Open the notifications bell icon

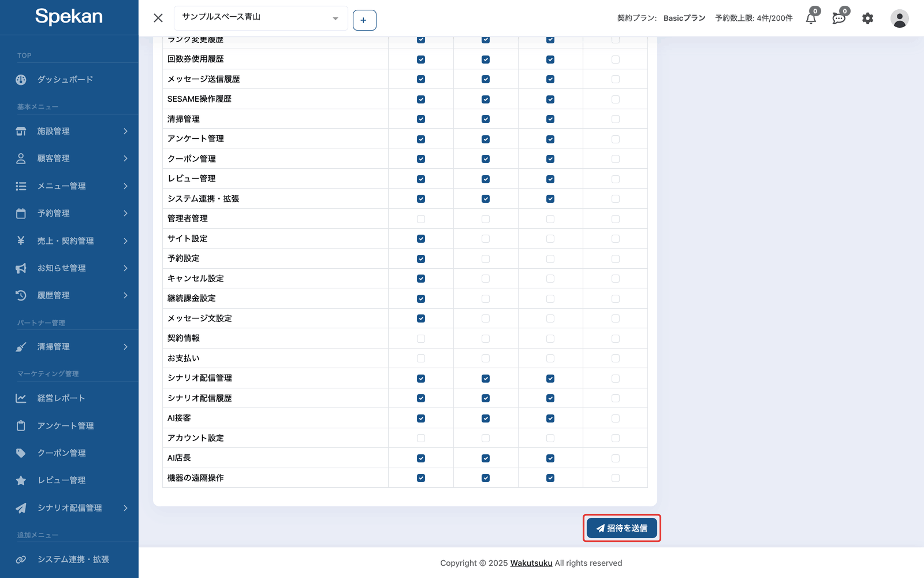811,18
